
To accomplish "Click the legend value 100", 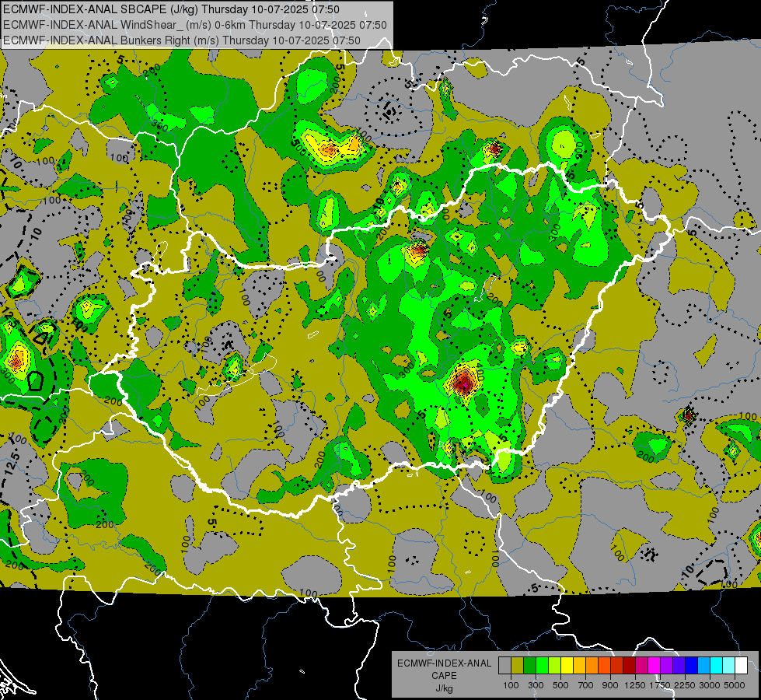I will [x=511, y=685].
